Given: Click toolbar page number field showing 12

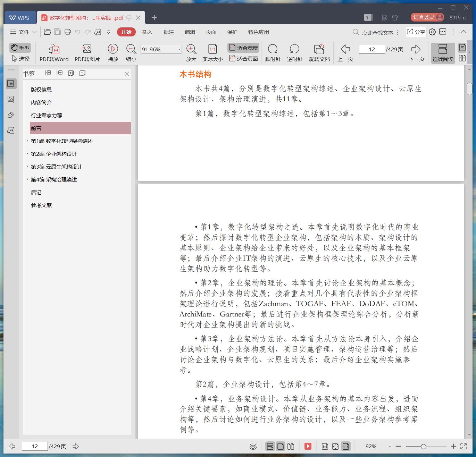Looking at the screenshot, I should pos(372,49).
